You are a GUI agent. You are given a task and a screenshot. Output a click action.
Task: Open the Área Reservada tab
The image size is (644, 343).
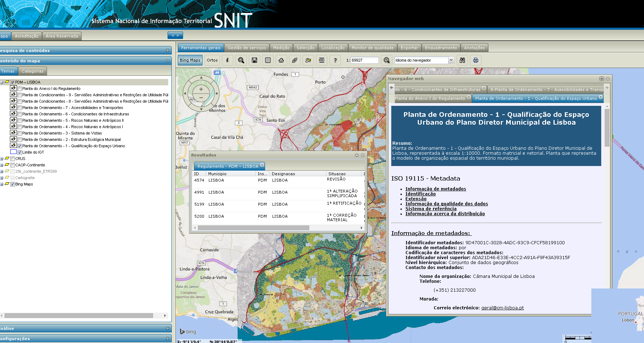[x=62, y=36]
